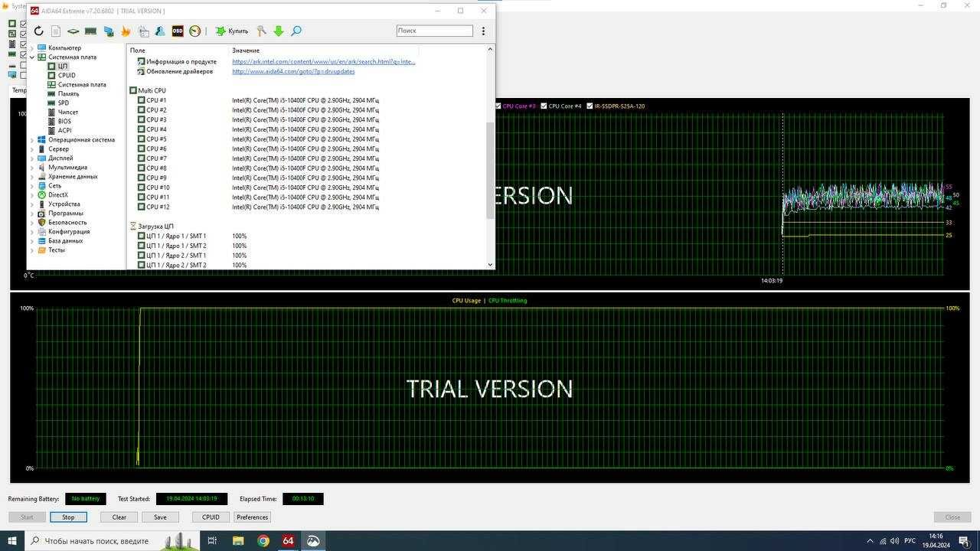Click the list vertical scrollbar thumb
This screenshot has height=551, width=980.
click(x=490, y=171)
